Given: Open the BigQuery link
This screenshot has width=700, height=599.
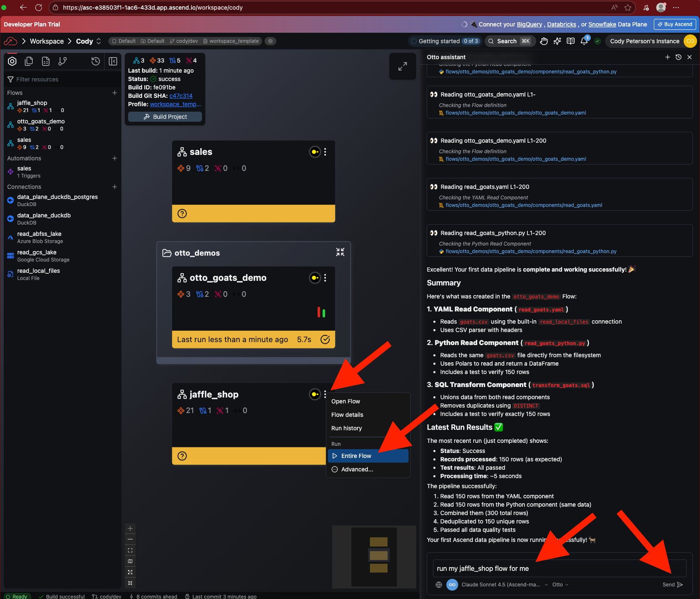Looking at the screenshot, I should point(530,24).
